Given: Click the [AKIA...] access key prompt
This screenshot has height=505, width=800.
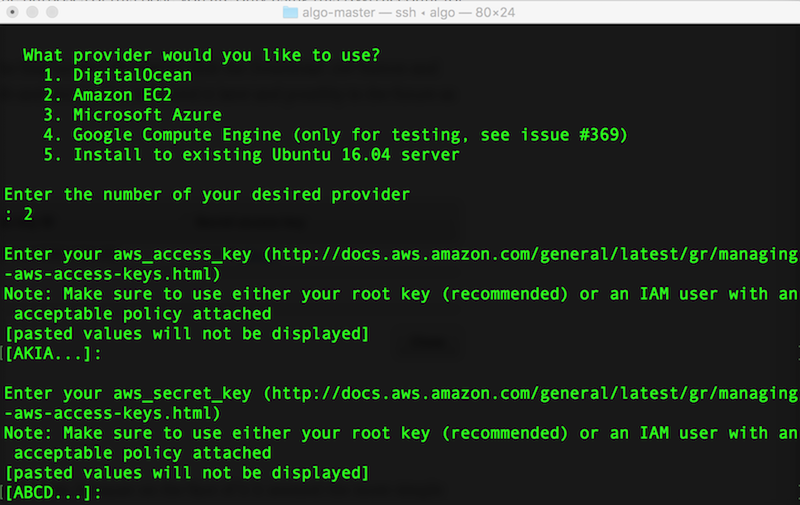Looking at the screenshot, I should 53,354.
